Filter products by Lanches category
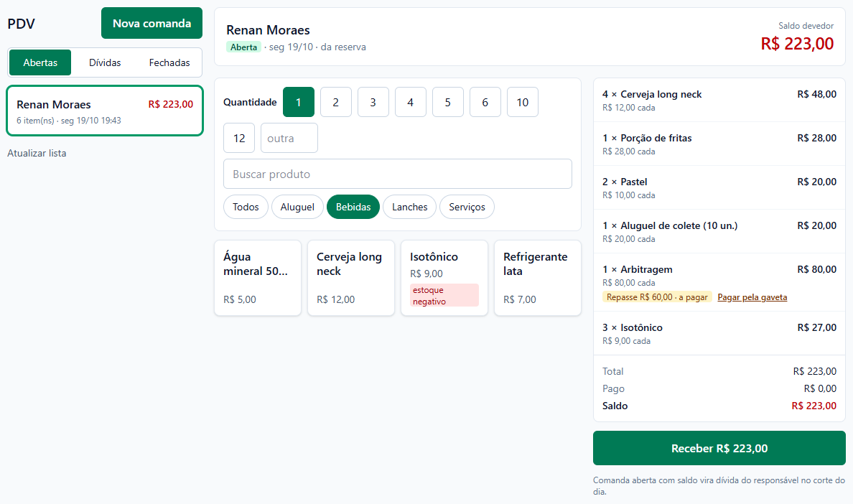The height and width of the screenshot is (504, 853). (410, 207)
